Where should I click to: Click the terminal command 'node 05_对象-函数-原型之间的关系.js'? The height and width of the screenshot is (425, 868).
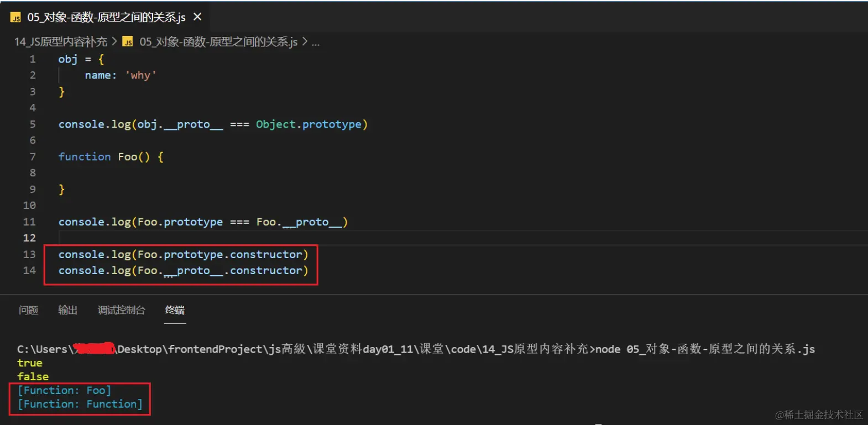point(705,349)
